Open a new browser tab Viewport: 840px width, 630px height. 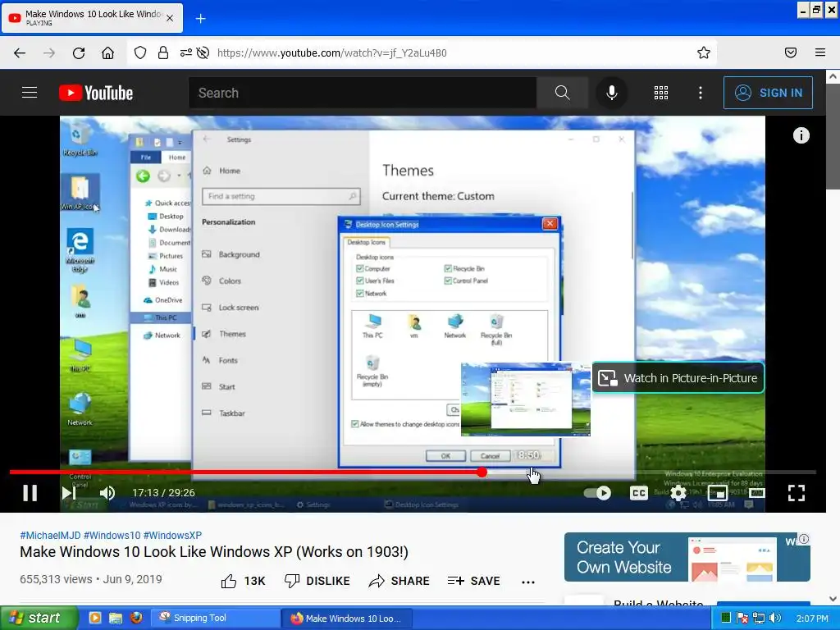point(200,19)
